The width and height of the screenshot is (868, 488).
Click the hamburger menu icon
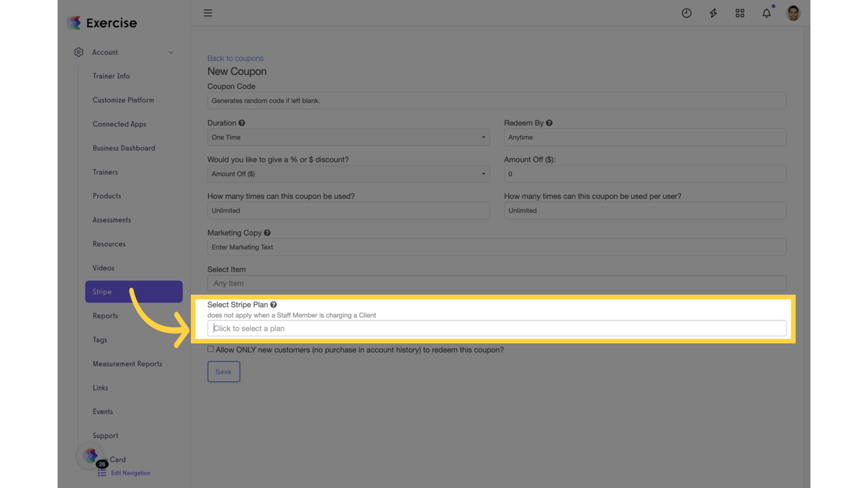(208, 13)
